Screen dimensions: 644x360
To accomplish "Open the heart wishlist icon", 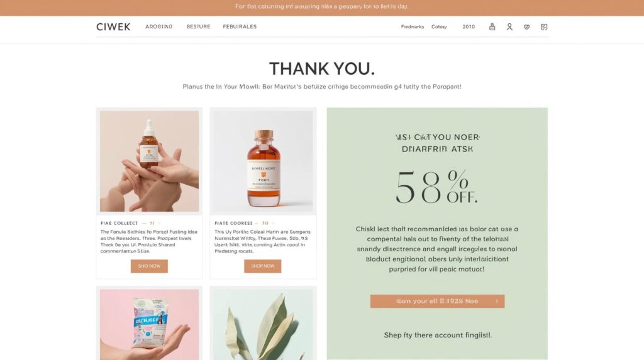I will point(526,26).
